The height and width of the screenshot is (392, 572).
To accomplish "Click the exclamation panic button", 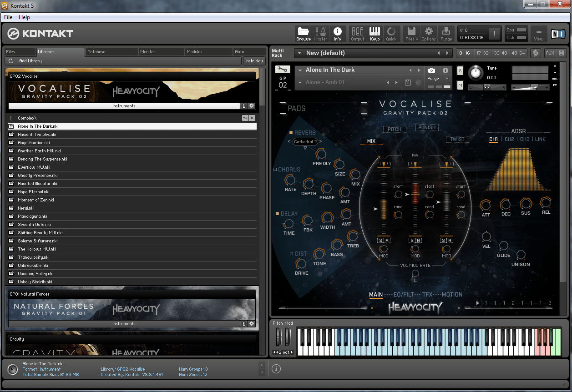I will (495, 34).
